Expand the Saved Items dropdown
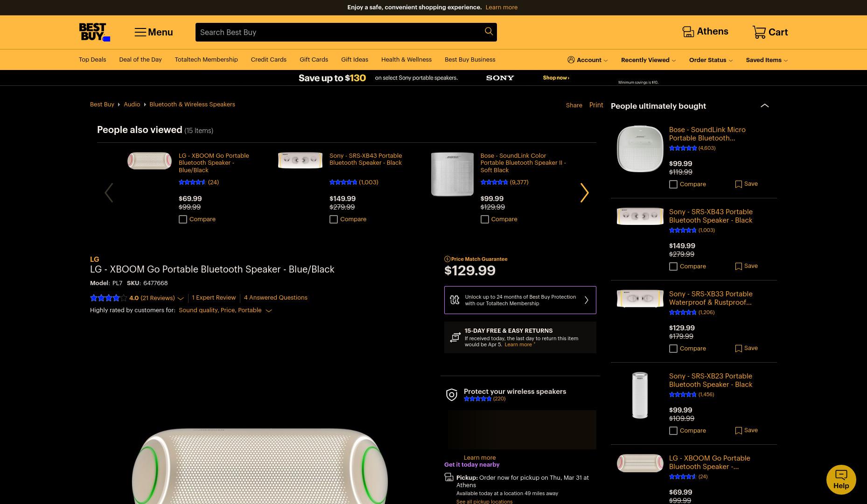This screenshot has height=504, width=867. 785,60
